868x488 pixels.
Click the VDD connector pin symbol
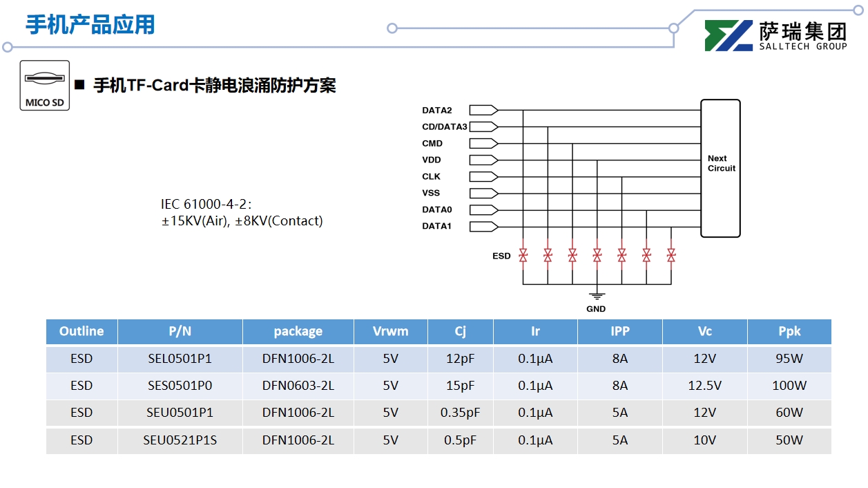(483, 160)
